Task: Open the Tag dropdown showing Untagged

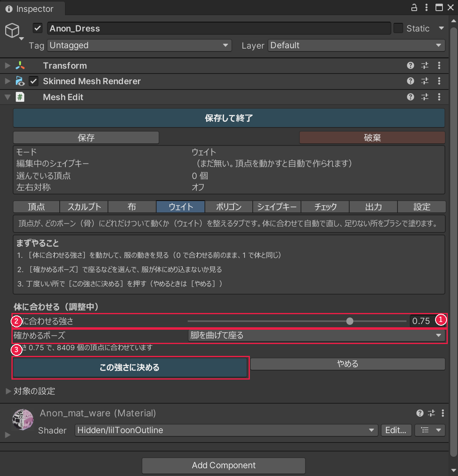Action: (139, 45)
